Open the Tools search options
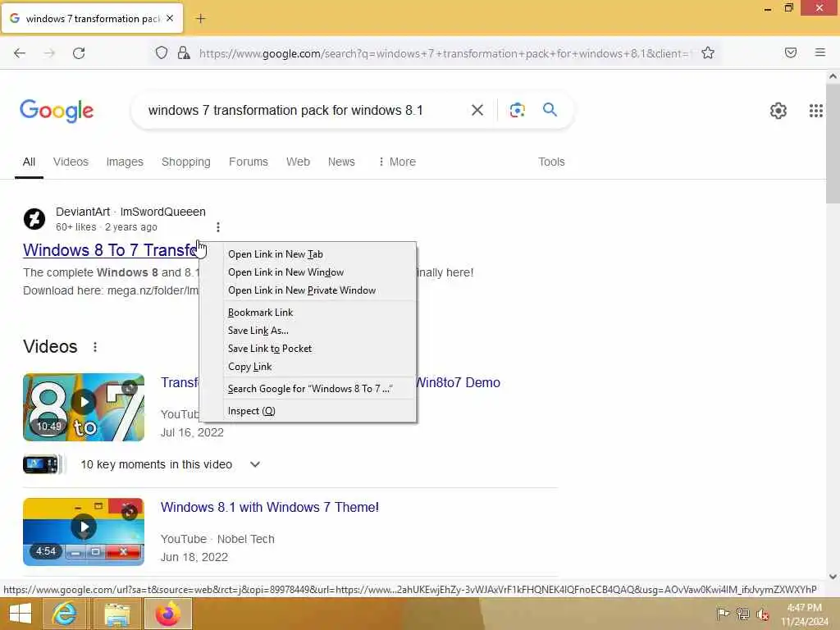 (x=551, y=162)
